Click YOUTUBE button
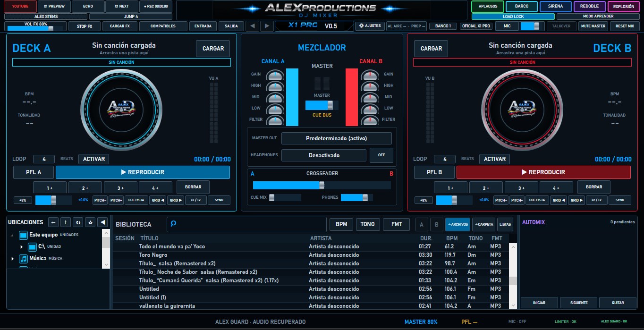Screen dimensions: 644x330 (20, 7)
